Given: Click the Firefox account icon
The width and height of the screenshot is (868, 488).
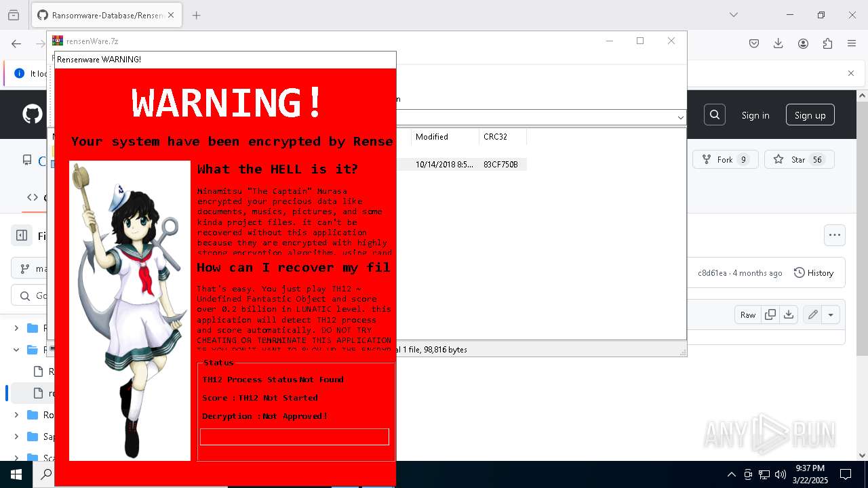Looking at the screenshot, I should tap(803, 43).
